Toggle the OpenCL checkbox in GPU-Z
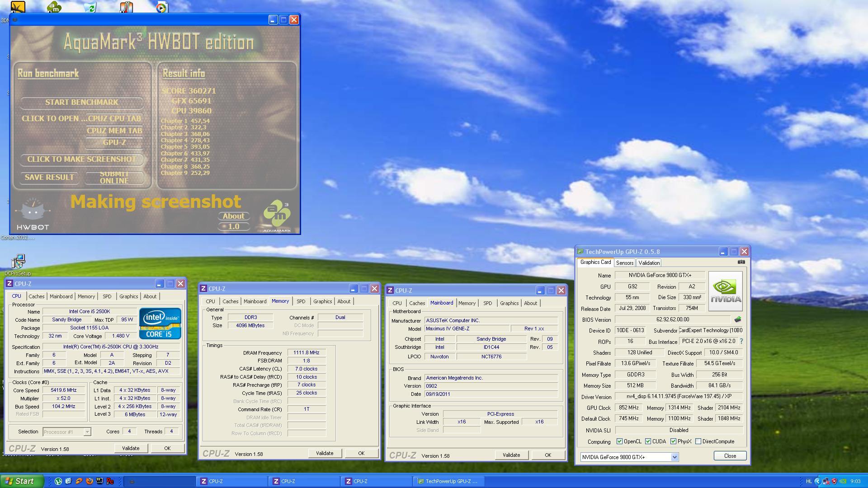The width and height of the screenshot is (868, 488). coord(620,441)
